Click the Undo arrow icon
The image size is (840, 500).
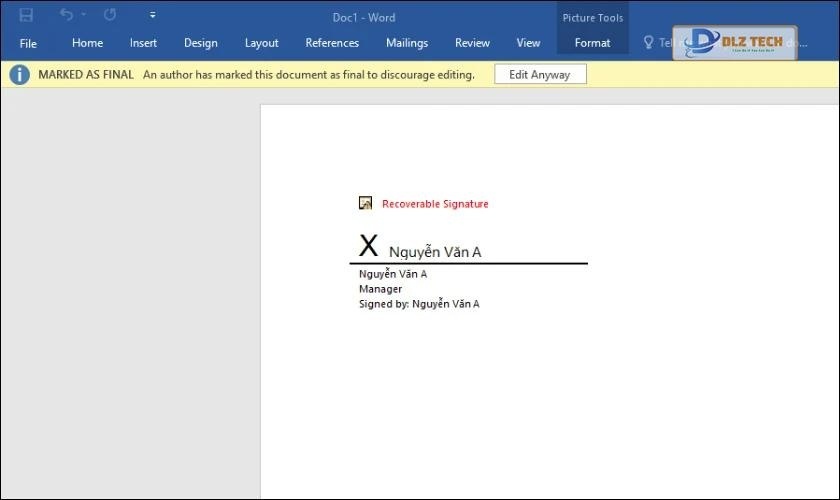[x=66, y=15]
